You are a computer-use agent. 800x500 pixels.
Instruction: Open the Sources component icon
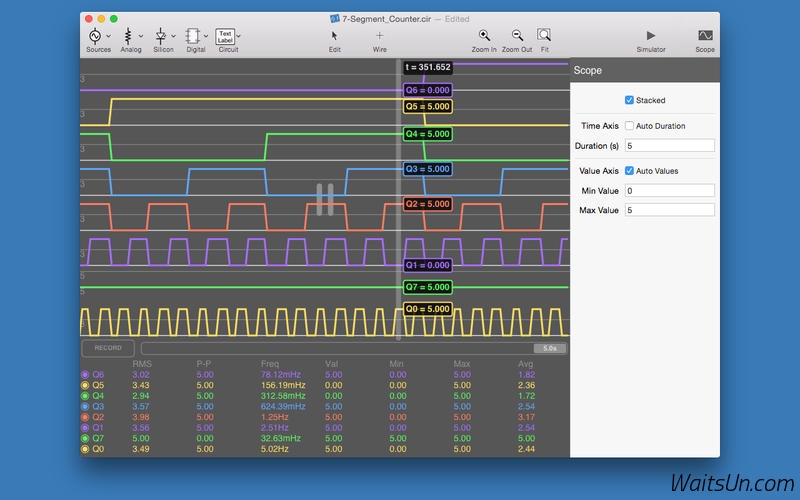95,36
